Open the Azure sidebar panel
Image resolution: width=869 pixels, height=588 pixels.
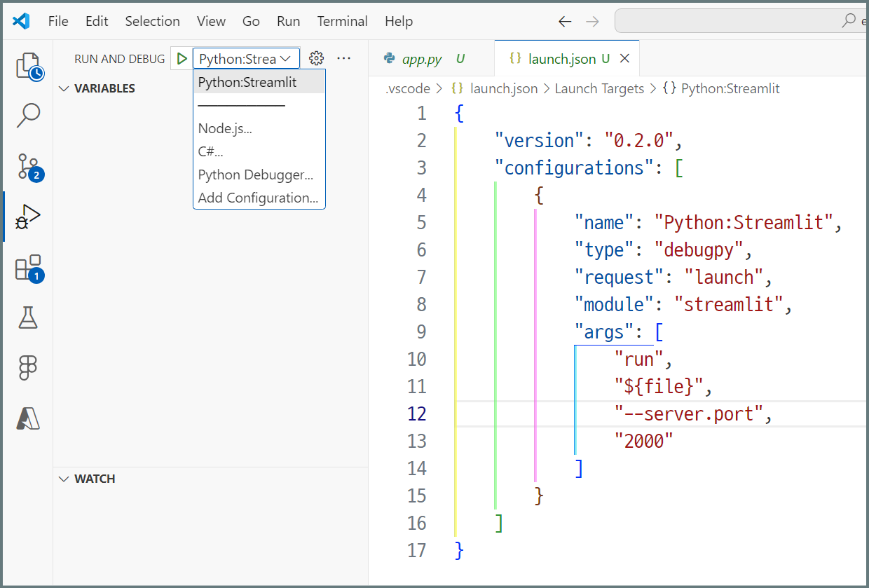point(28,416)
